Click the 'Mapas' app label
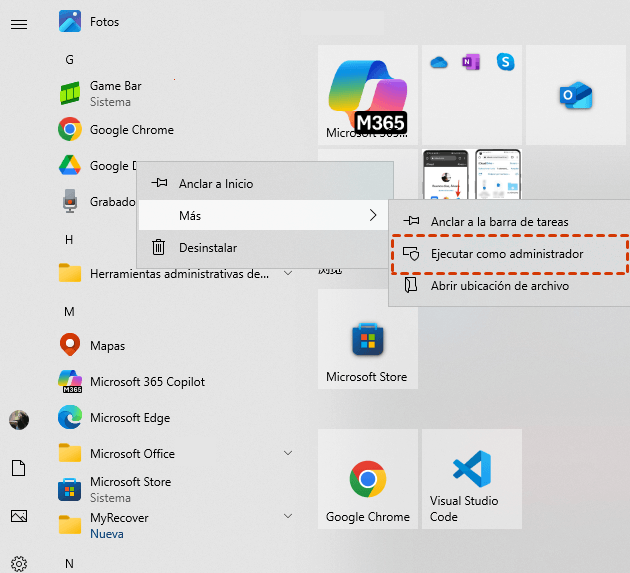This screenshot has height=573, width=630. [x=107, y=346]
